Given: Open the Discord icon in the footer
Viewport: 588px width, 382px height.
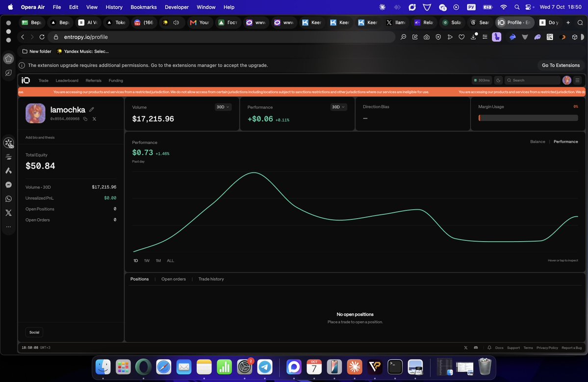Looking at the screenshot, I should click(x=476, y=348).
